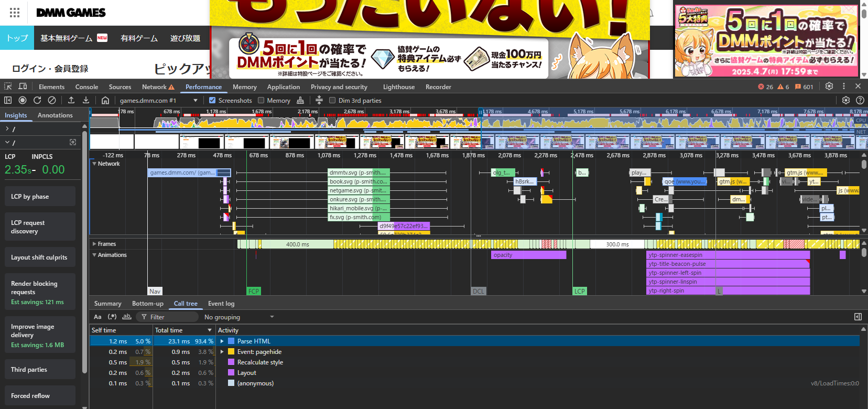Screen dimensions: 868x409
Task: Activate the inspect element picker icon
Action: pos(8,87)
